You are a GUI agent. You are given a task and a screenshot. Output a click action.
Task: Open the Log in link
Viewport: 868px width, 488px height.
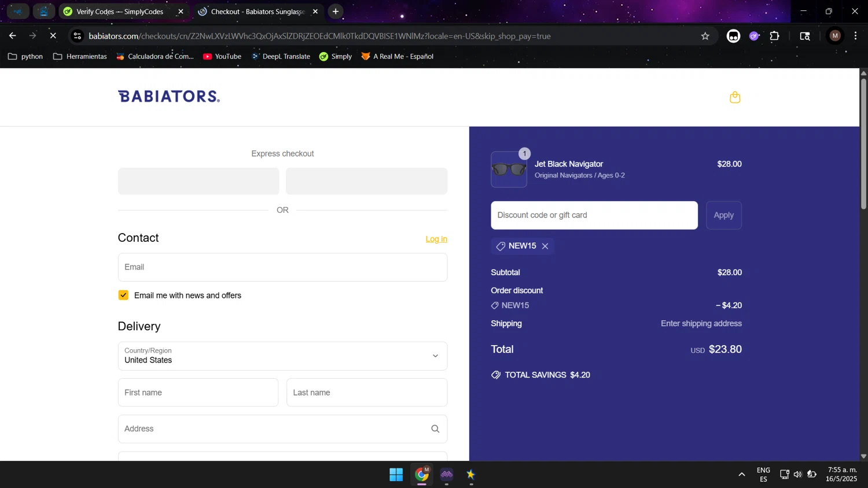pos(436,239)
